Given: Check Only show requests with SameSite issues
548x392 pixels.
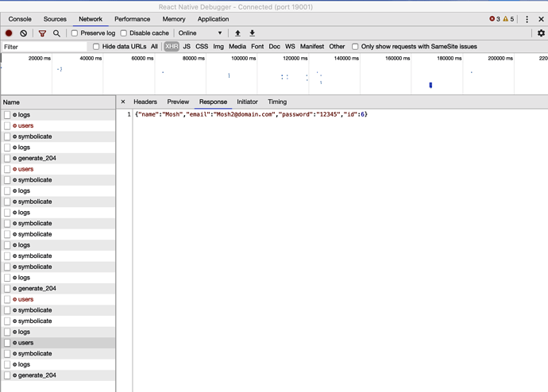Looking at the screenshot, I should (355, 47).
